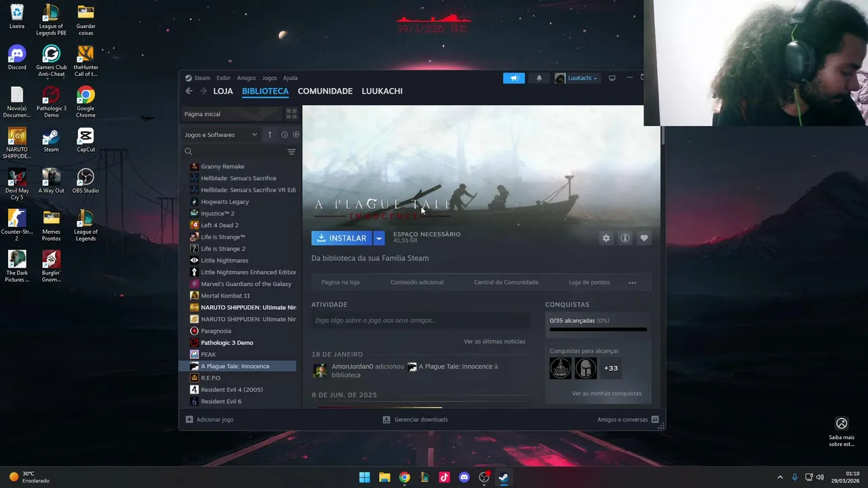The width and height of the screenshot is (868, 488).
Task: Open CapCut desktop shortcut
Action: (85, 140)
